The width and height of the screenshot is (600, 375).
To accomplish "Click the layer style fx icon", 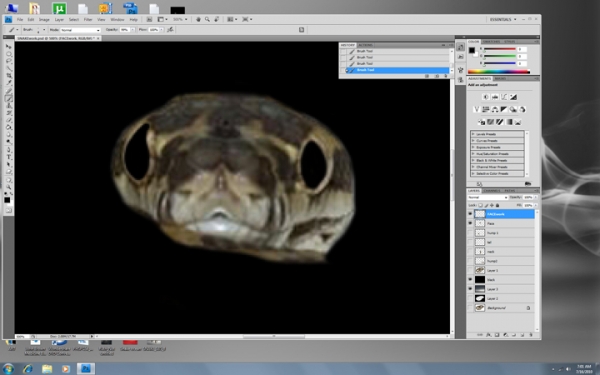I will coord(488,335).
